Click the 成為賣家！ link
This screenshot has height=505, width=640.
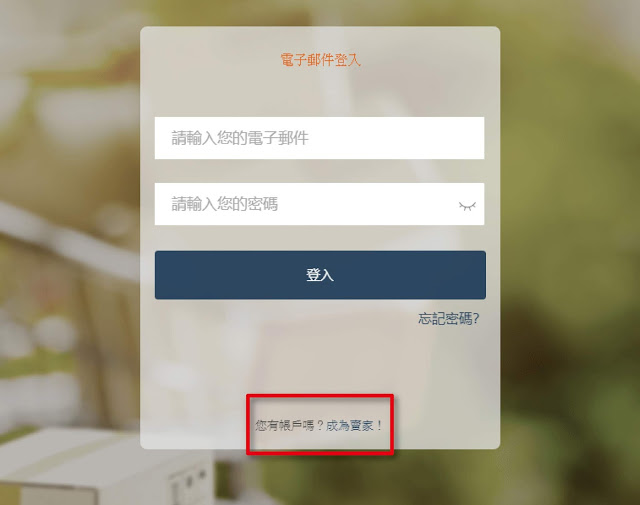355,425
